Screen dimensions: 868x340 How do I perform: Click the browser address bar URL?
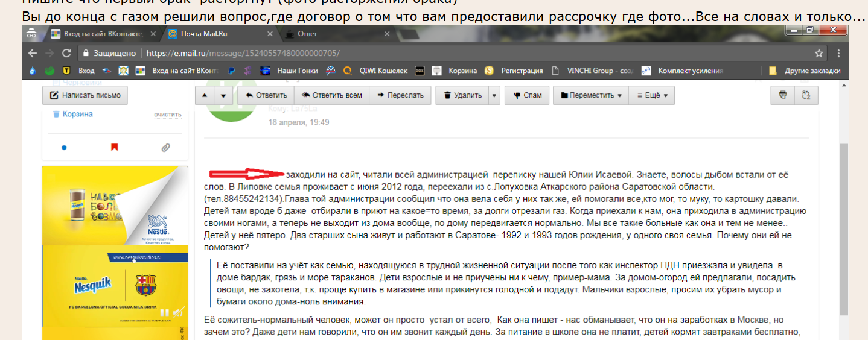pos(243,53)
